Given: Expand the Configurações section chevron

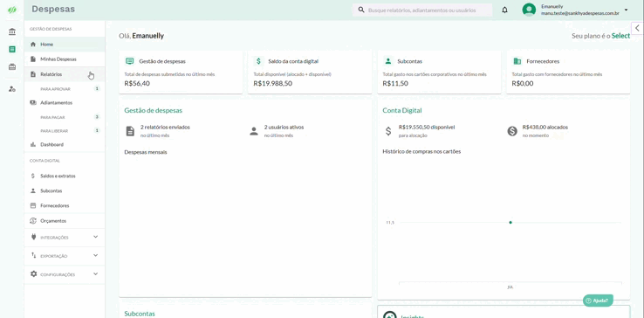Looking at the screenshot, I should (x=96, y=274).
